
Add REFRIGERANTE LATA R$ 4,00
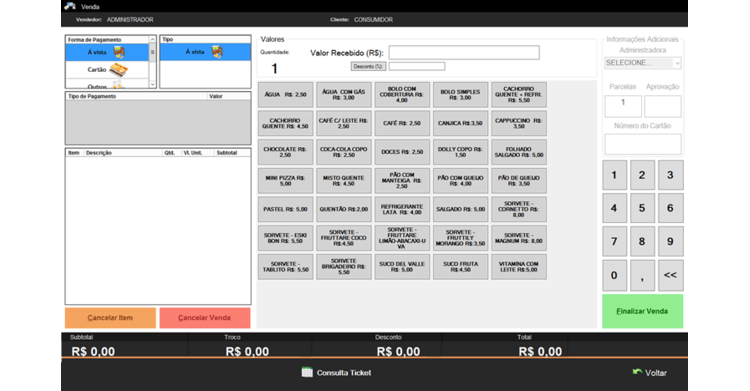[402, 210]
